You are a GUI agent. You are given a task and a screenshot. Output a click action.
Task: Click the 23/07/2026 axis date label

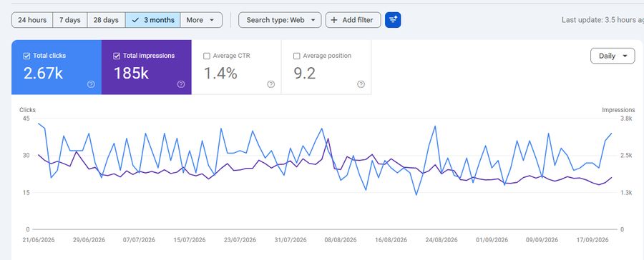tap(240, 240)
